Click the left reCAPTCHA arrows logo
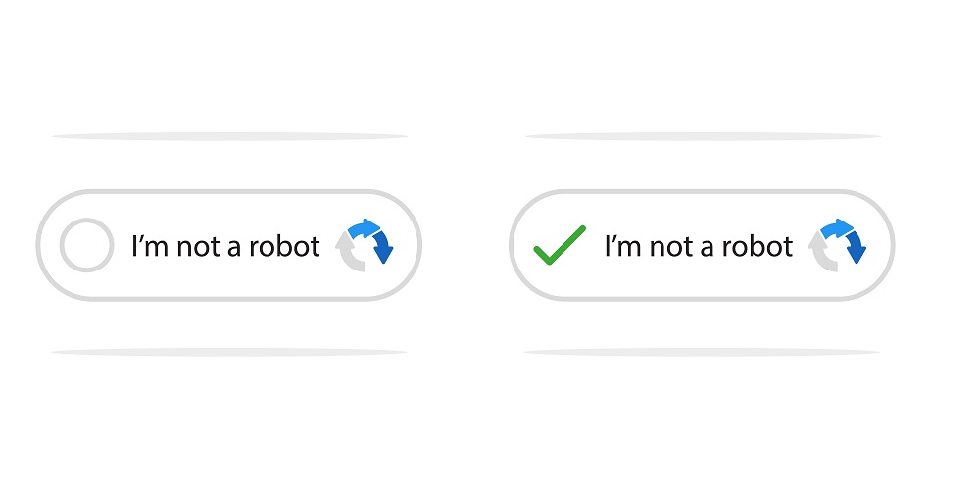The image size is (980, 490). tap(365, 245)
